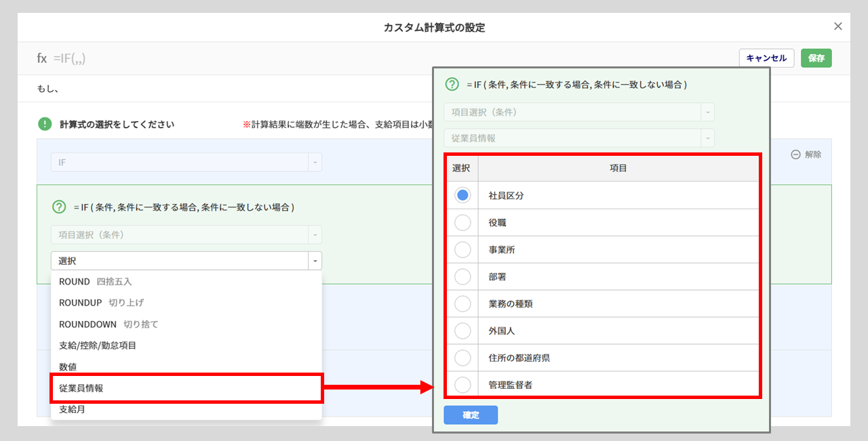Viewport: 868px width, 441px height.
Task: Click the キャンセル button
Action: 766,58
